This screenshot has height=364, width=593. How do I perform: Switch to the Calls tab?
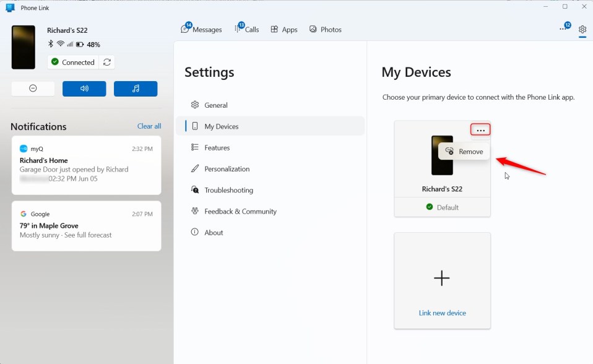247,29
